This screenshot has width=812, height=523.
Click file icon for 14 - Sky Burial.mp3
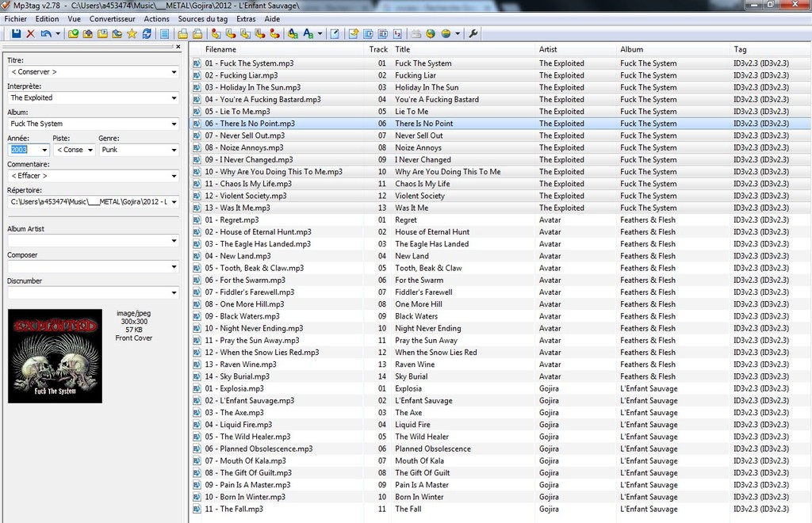click(x=197, y=376)
